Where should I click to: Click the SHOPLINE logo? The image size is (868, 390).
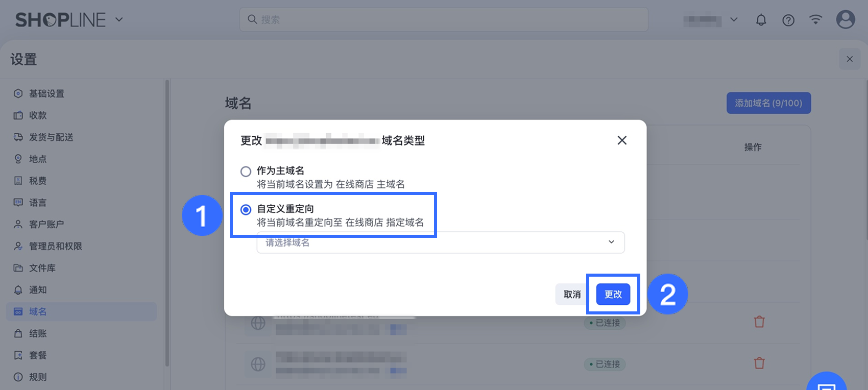[60, 19]
